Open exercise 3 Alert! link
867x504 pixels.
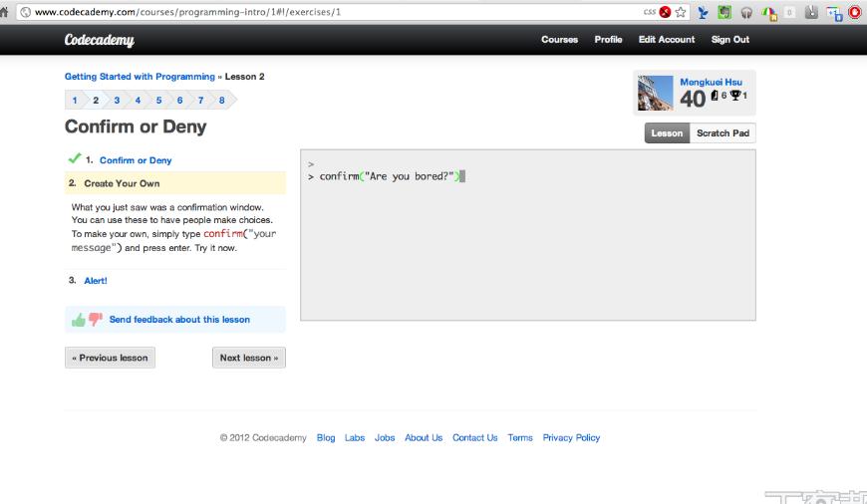point(96,281)
